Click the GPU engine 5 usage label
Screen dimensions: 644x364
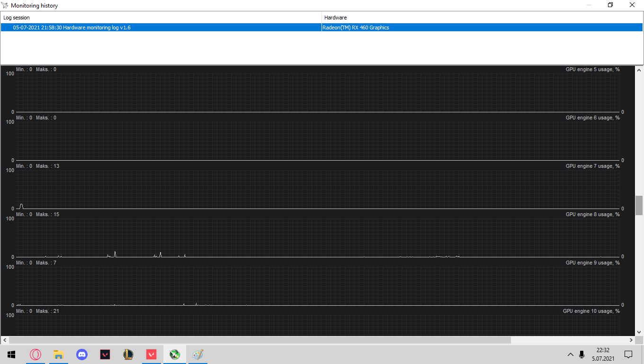[592, 70]
